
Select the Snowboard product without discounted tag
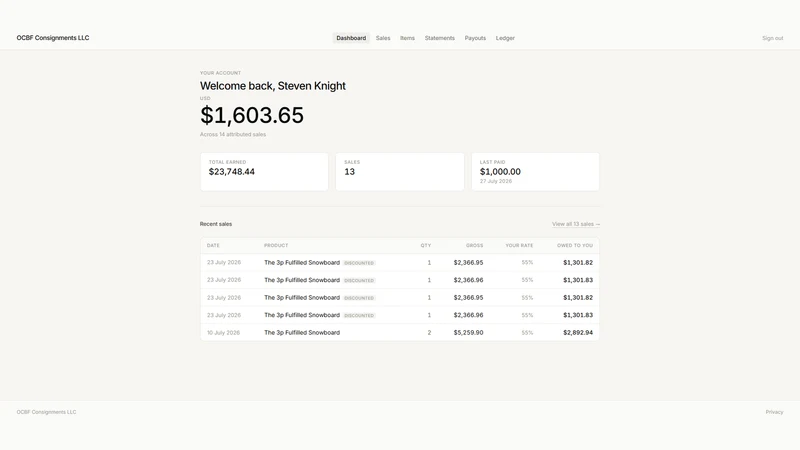coord(302,333)
